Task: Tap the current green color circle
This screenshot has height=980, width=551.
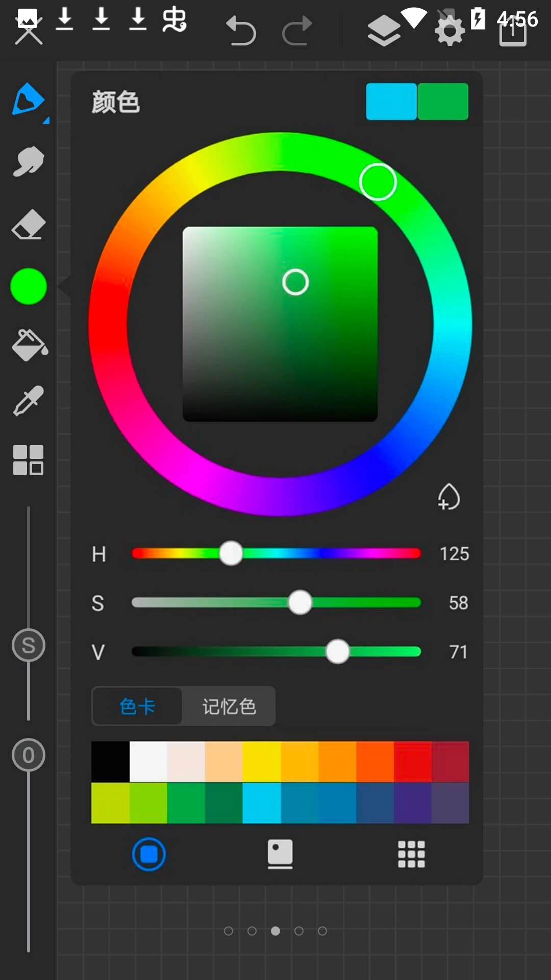Action: 29,286
